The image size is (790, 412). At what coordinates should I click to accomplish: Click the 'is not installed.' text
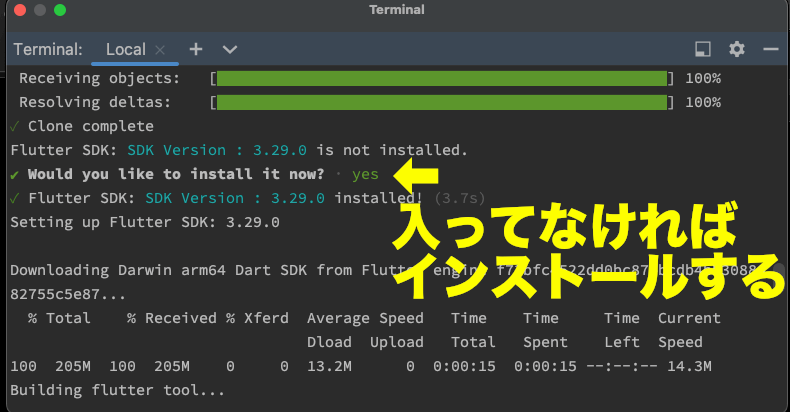392,150
